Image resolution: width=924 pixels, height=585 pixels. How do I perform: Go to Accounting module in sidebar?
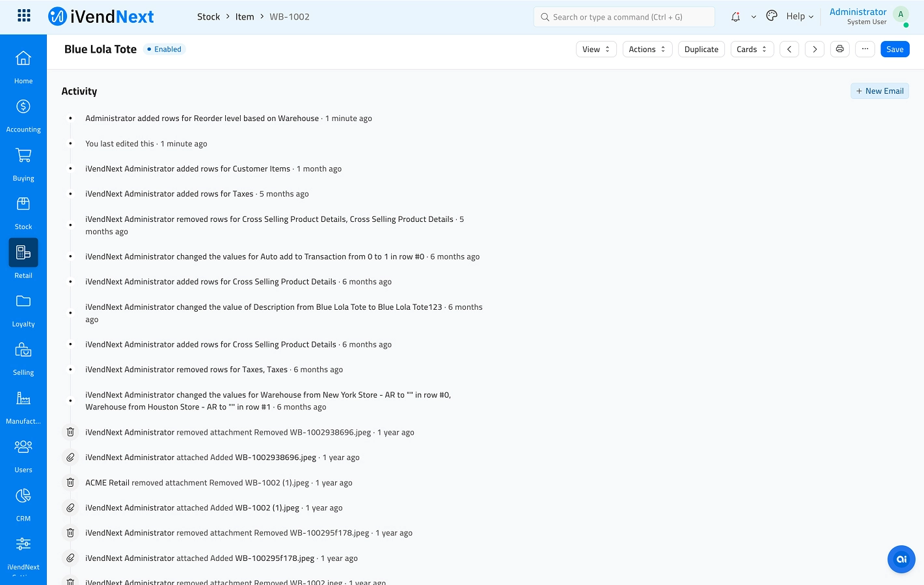click(x=23, y=115)
